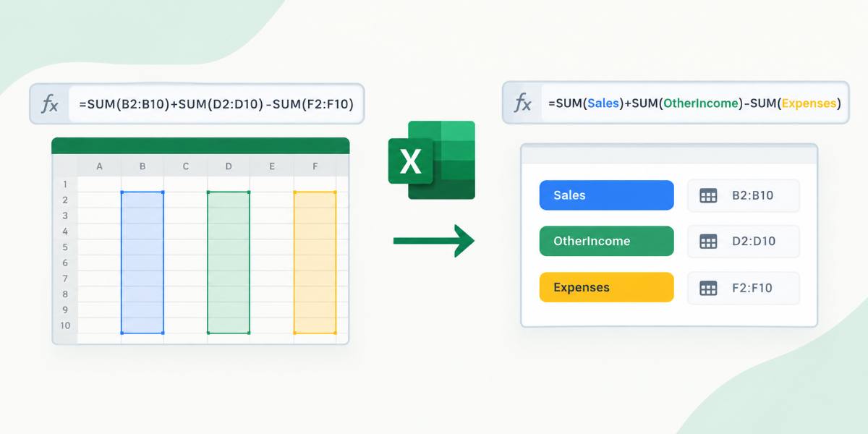Select row 3 header
Screen dimensions: 868x434
tap(65, 216)
